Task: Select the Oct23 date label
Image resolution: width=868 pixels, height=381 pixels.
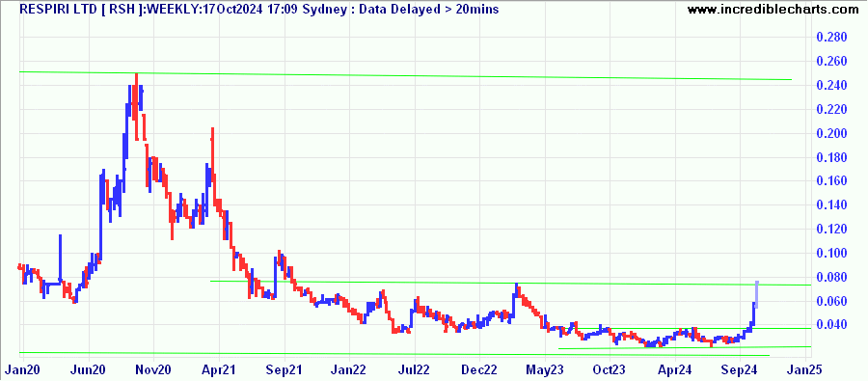Action: pyautogui.click(x=609, y=367)
